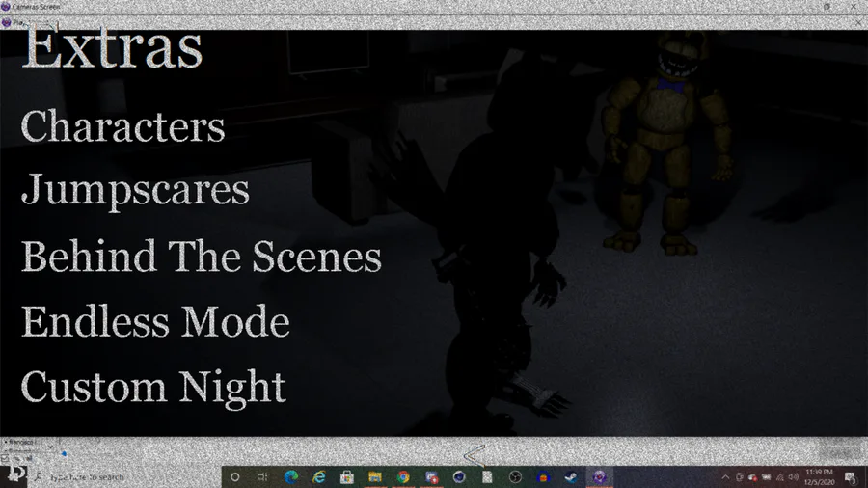Go back using the left arrow
This screenshot has height=488, width=868.
click(474, 455)
